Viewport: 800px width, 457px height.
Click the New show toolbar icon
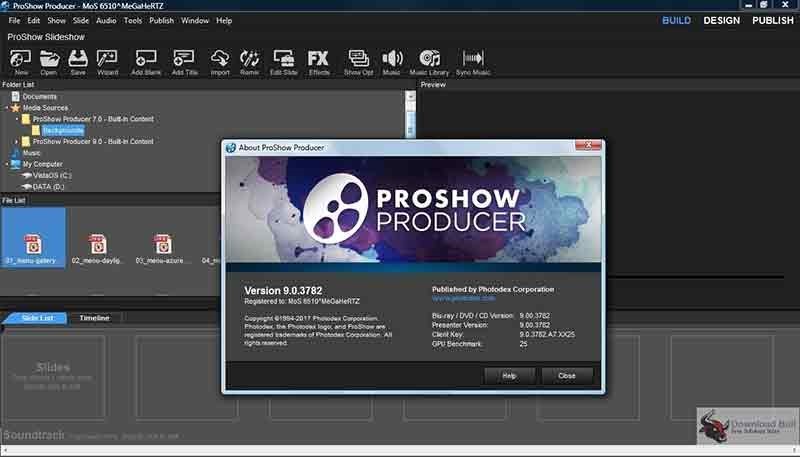tap(21, 62)
